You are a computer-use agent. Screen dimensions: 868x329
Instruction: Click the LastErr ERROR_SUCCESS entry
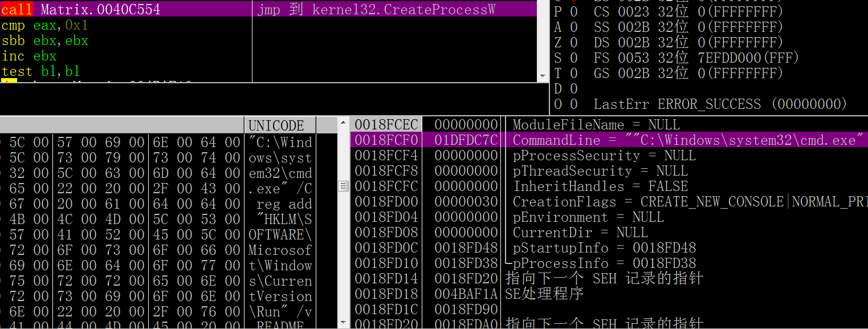tap(720, 104)
